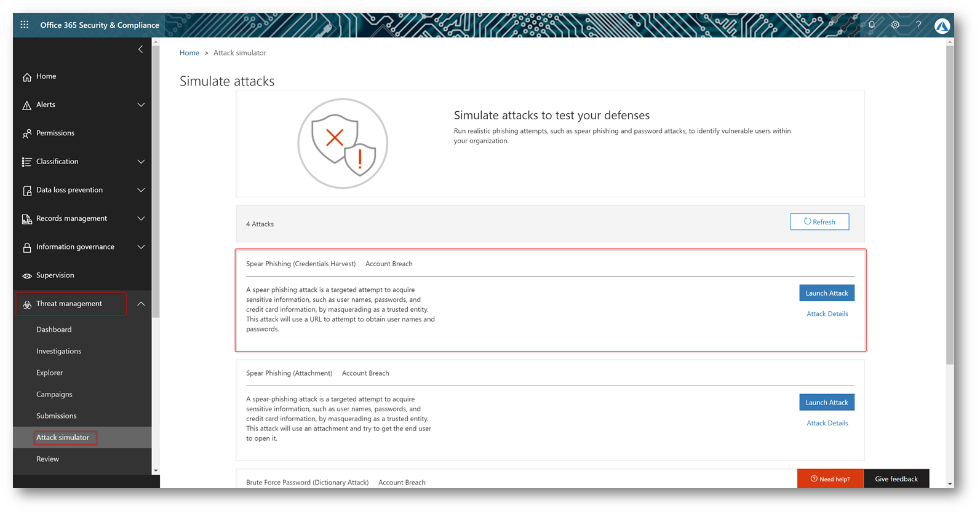Click the Supervision eye icon
The width and height of the screenshot is (980, 514).
click(27, 275)
